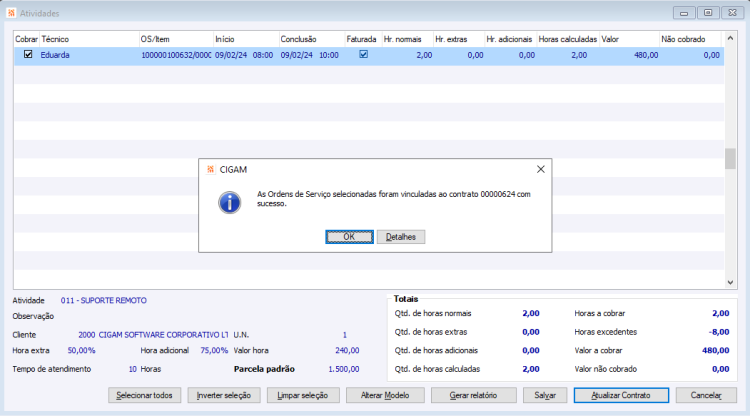Viewport: 750px width, 416px height.
Task: Click the Horas calculadas column header
Action: point(568,39)
